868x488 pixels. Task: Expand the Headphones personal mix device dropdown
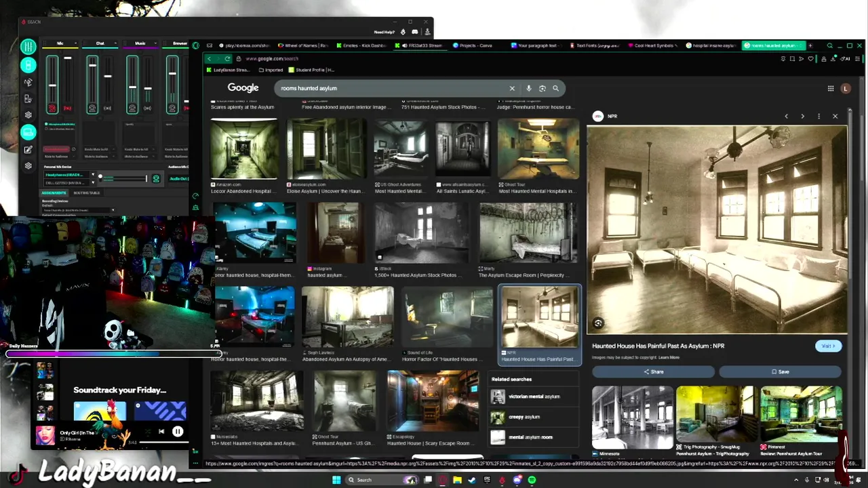point(93,175)
